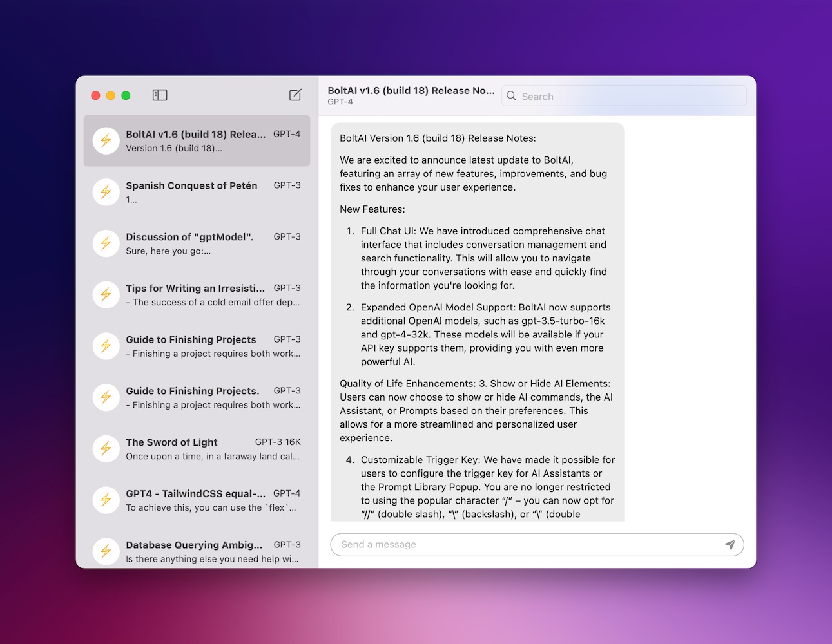The width and height of the screenshot is (832, 644).
Task: Click the Search field in the header
Action: 624,96
